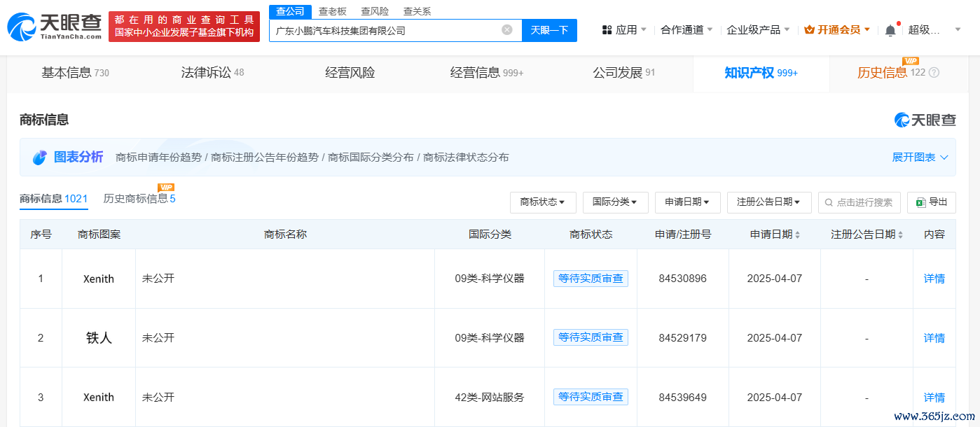980x427 pixels.
Task: Switch to the 法律诉讼 tab
Action: tap(212, 73)
